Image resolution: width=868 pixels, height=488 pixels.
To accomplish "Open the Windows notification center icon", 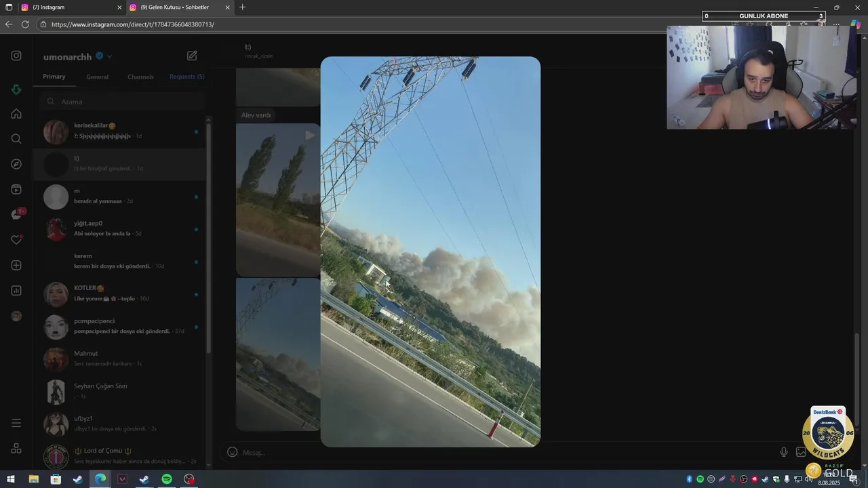I will click(x=854, y=479).
